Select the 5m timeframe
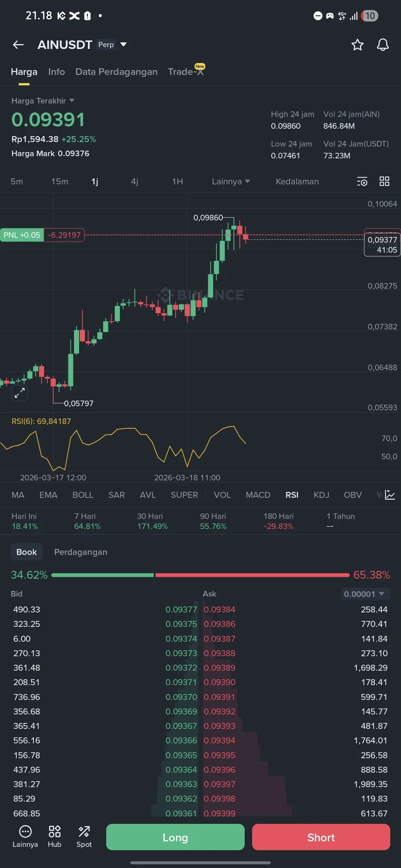Screen dimensions: 401x868 (x=17, y=181)
